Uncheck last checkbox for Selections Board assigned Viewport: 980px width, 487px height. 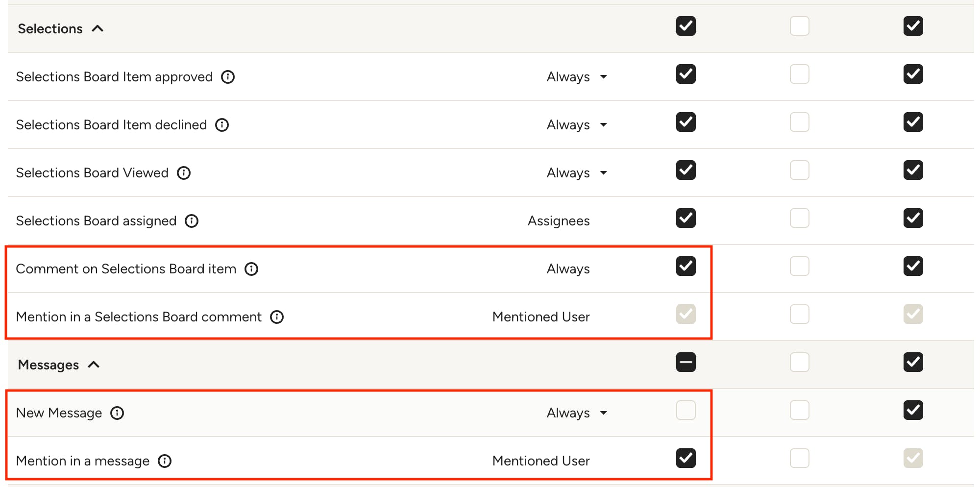(913, 218)
